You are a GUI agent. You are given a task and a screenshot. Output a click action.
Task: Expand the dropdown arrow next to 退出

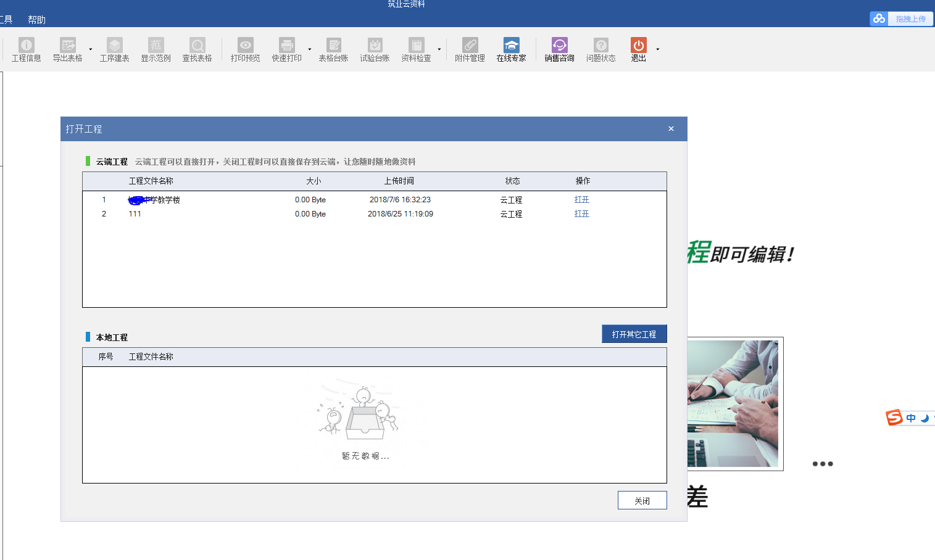pyautogui.click(x=658, y=49)
